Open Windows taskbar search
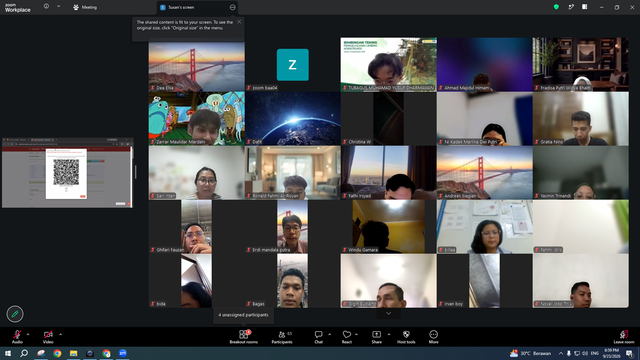 pos(24,353)
